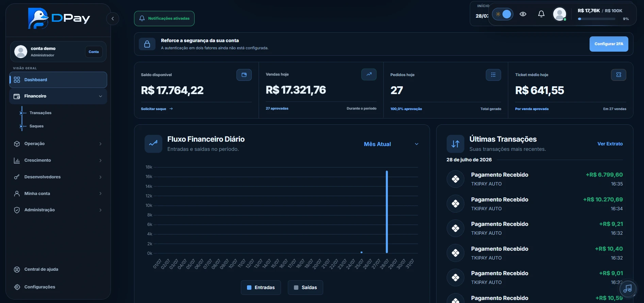Viewport: 644px width, 303px height.
Task: Click the wallet icon on Saldo disponível card
Action: pos(244,75)
